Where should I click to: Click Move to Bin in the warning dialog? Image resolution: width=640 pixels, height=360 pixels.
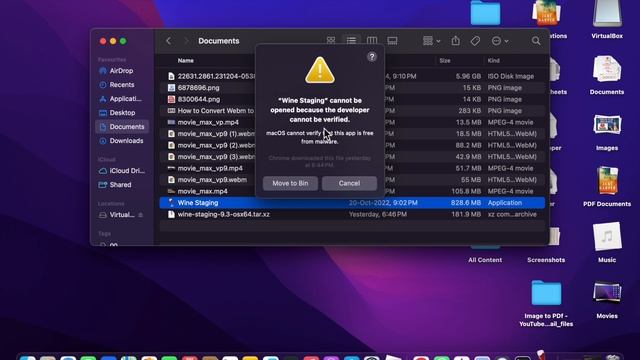click(290, 183)
